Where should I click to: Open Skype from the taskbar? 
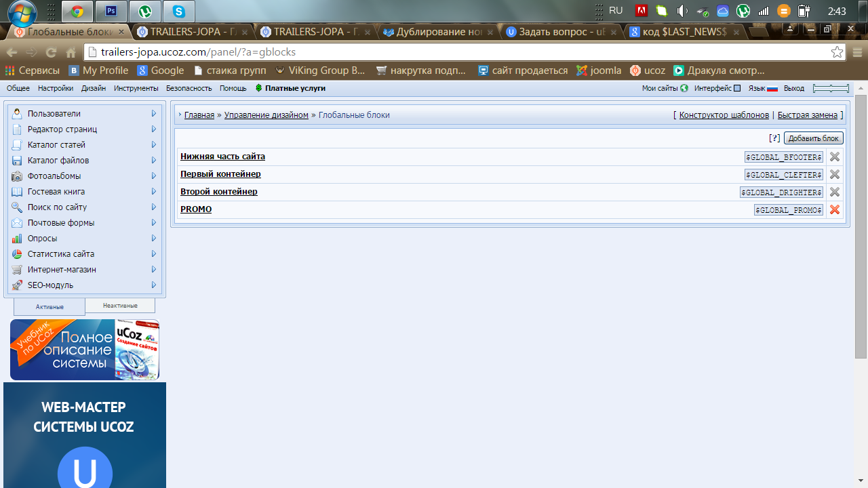[x=178, y=11]
